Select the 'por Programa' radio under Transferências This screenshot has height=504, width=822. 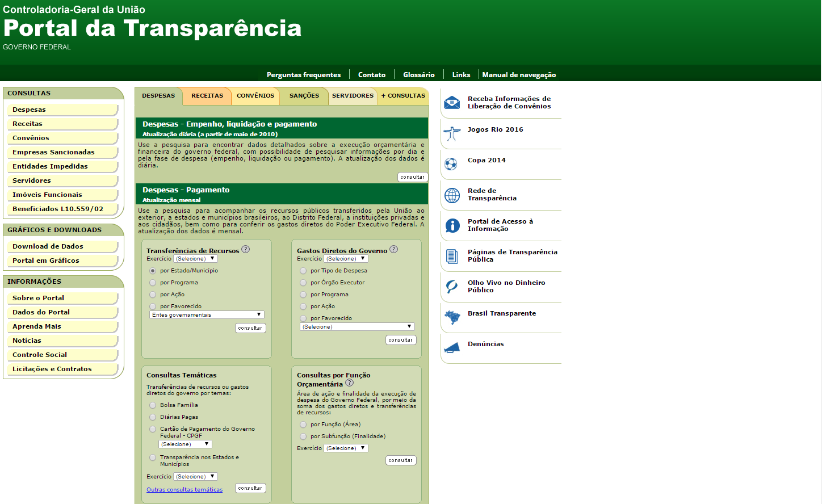click(153, 283)
